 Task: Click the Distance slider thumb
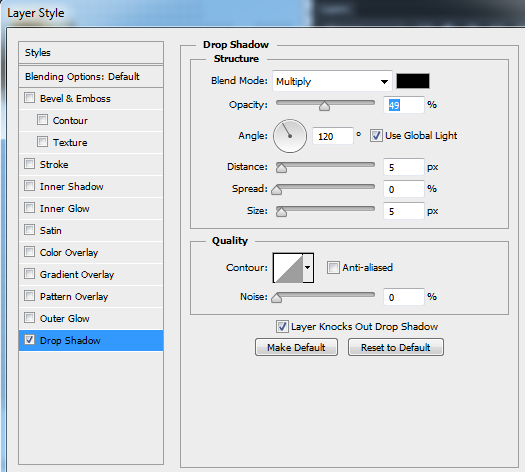(x=281, y=167)
